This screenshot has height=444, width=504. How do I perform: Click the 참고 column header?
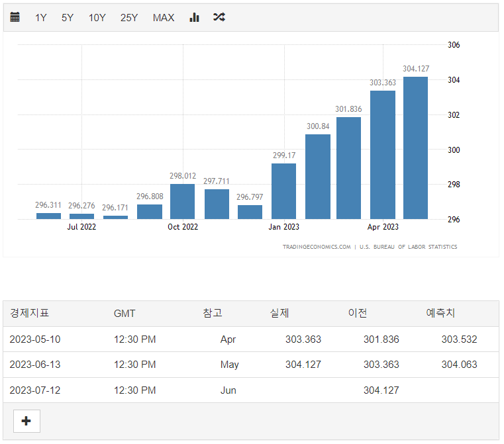tap(213, 313)
